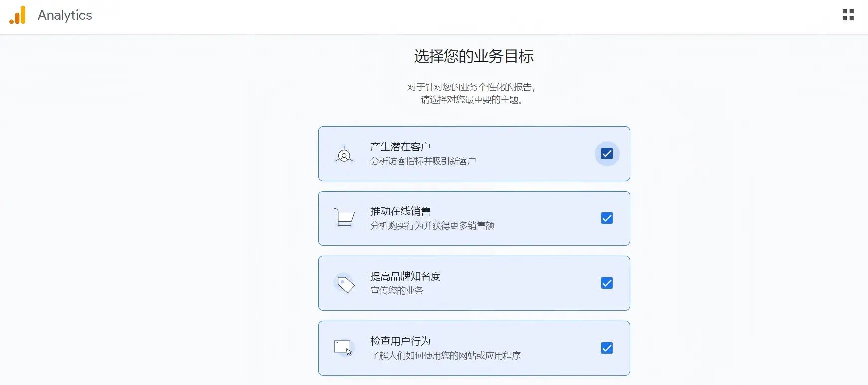Click description 了解人们如何使用您的网站或应用程序
This screenshot has width=868, height=385.
click(445, 356)
